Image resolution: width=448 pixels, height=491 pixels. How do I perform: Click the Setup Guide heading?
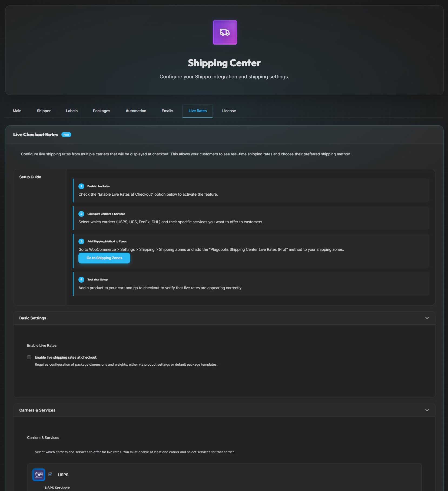30,177
